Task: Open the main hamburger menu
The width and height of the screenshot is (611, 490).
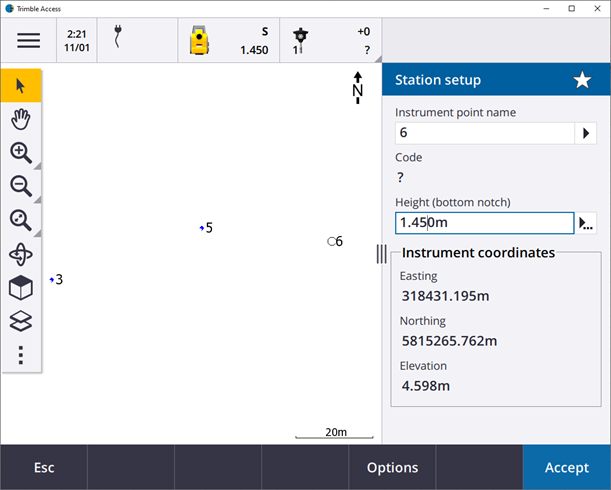Action: [28, 41]
